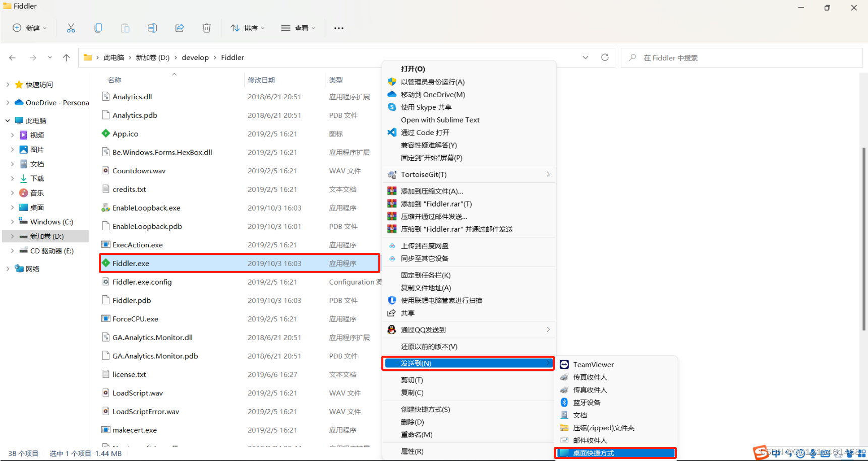Screen dimensions: 868x461
Task: Click the search magnifier icon
Action: [632, 58]
